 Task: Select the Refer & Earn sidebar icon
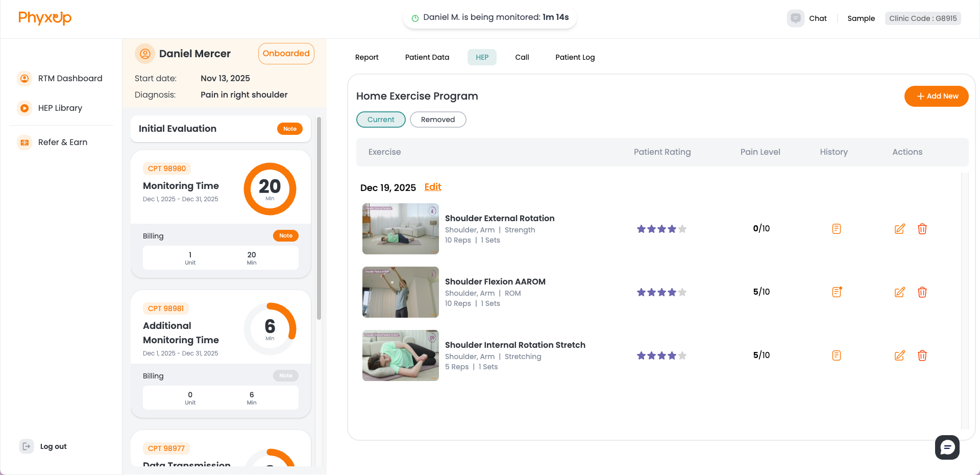[24, 142]
